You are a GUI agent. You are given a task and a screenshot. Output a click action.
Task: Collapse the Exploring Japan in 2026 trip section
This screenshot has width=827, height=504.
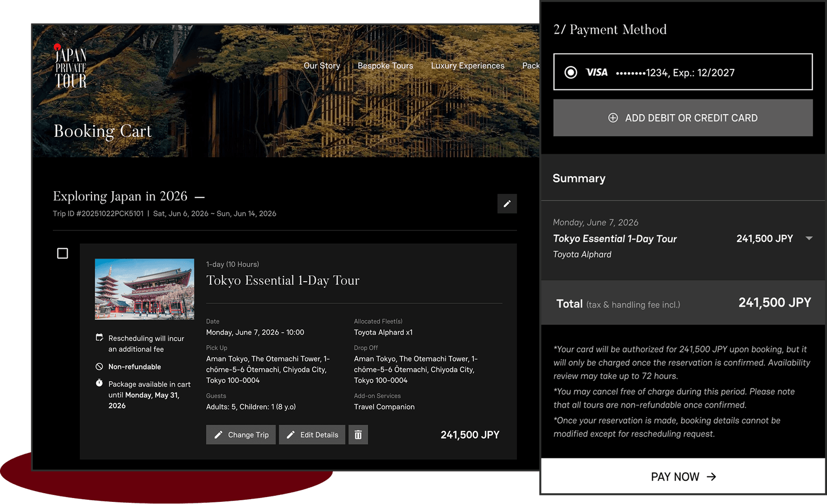[x=199, y=197]
